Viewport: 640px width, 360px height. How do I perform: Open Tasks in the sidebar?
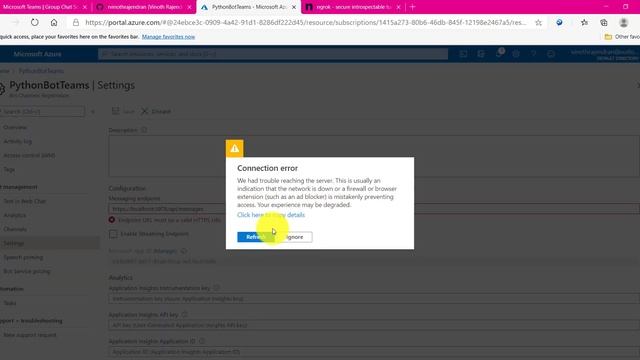10,303
